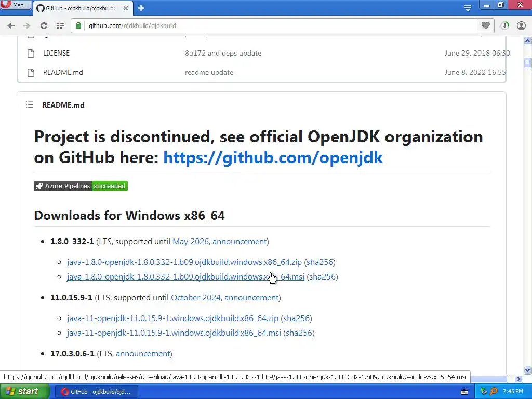532x399 pixels.
Task: Open sha256 for the java-11 zip
Action: coord(296,318)
